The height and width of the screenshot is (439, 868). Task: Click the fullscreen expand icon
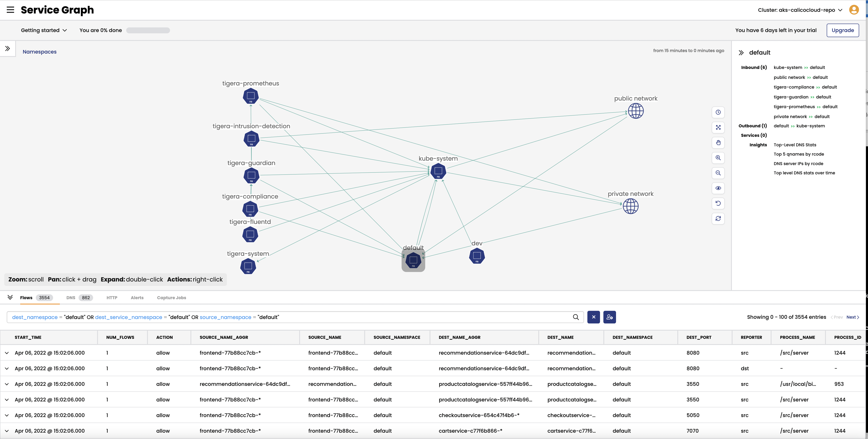click(718, 128)
